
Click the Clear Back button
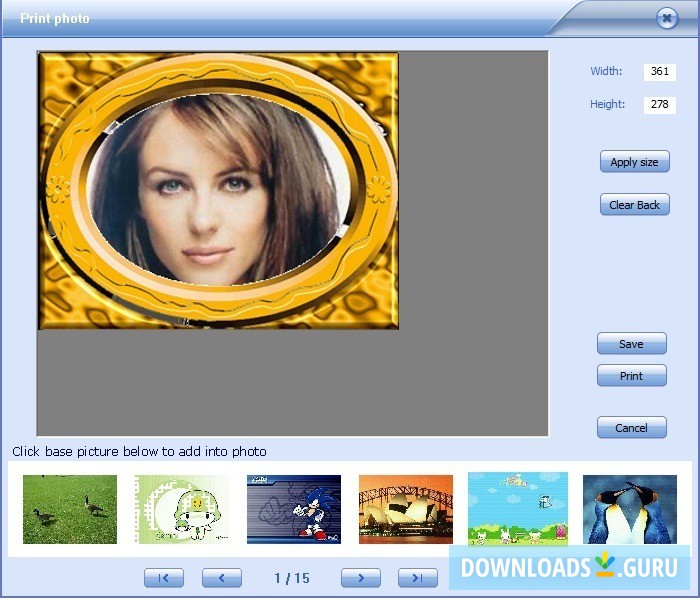pyautogui.click(x=634, y=205)
